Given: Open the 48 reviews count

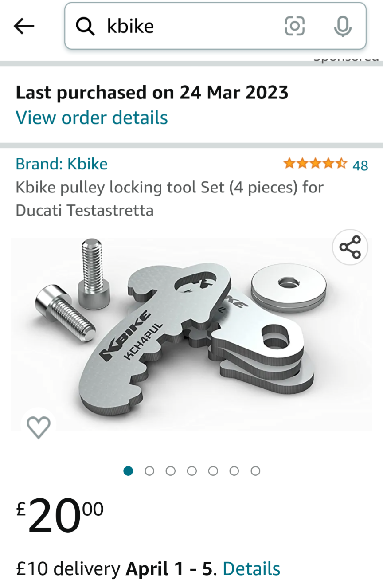Looking at the screenshot, I should coord(360,165).
